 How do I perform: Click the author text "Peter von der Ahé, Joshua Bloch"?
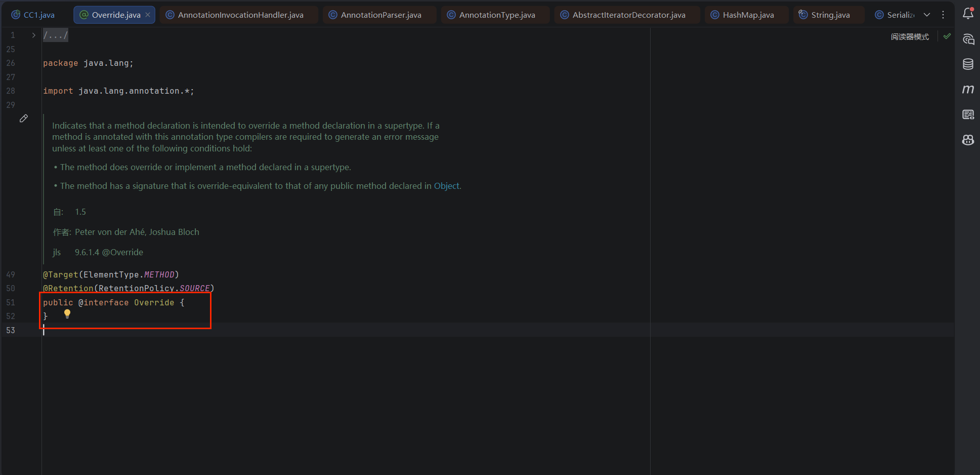[x=137, y=232]
